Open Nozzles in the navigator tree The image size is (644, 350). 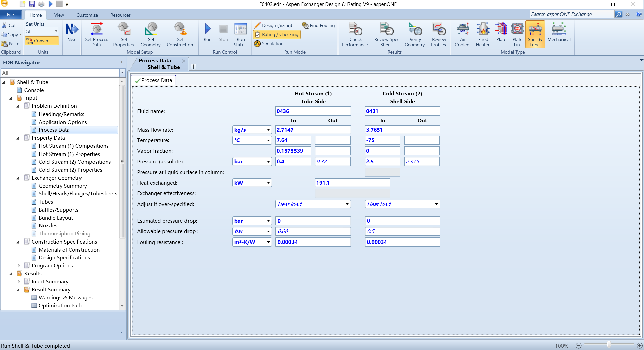coord(48,226)
